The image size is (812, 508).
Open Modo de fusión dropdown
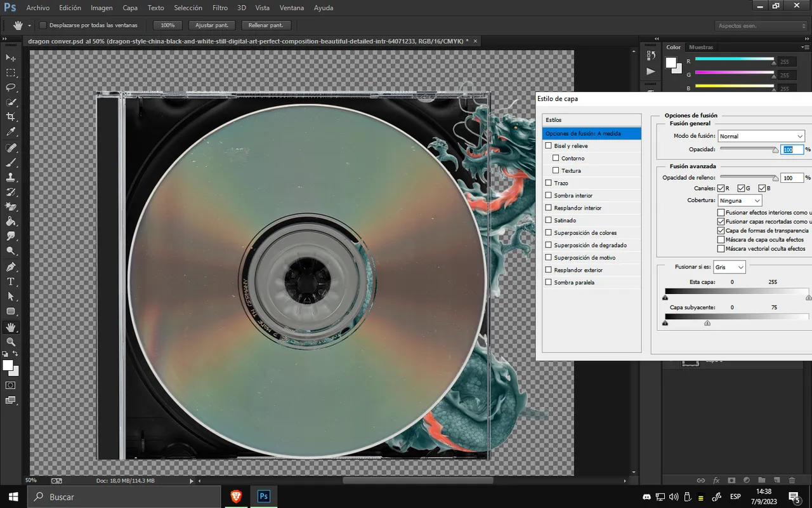(761, 136)
